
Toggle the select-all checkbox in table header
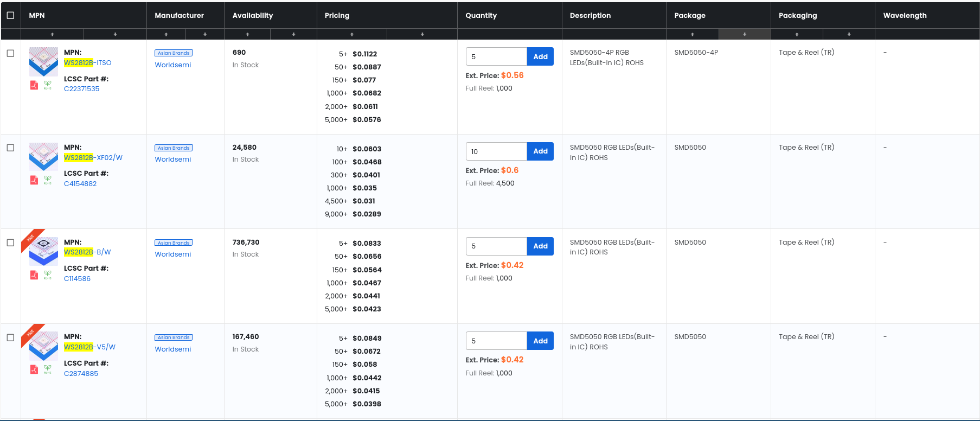coord(10,15)
